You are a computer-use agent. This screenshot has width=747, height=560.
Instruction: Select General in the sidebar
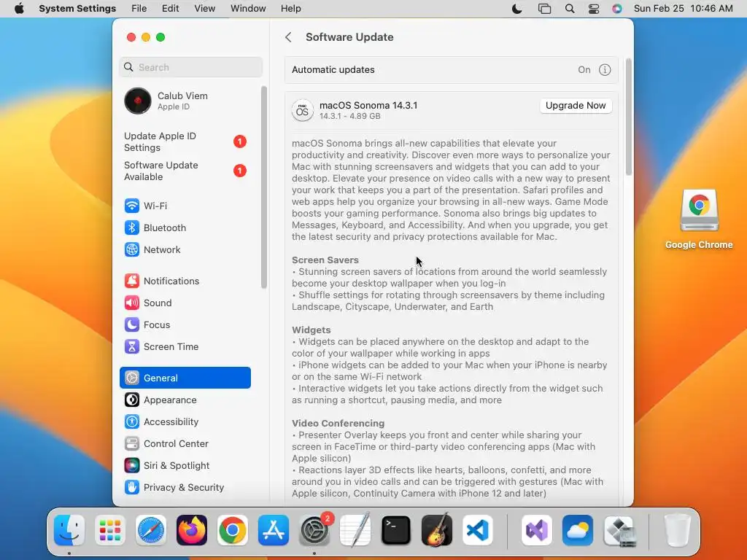(x=185, y=378)
